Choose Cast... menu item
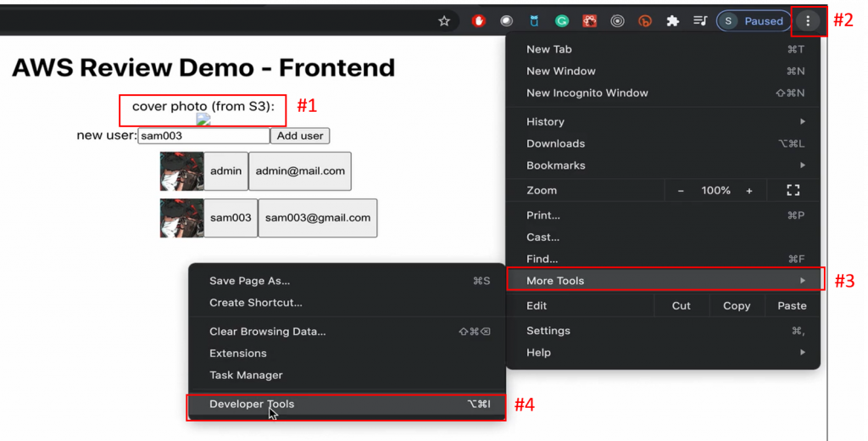The image size is (868, 441). pos(663,237)
